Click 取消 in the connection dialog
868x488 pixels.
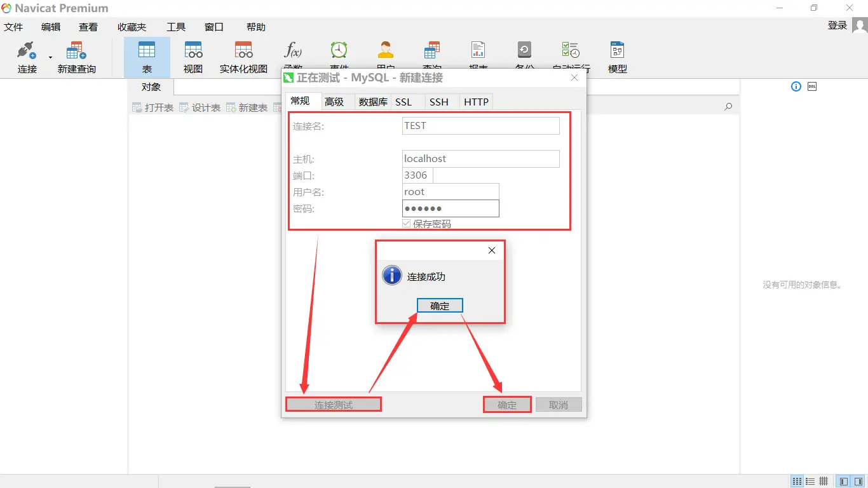coord(559,405)
